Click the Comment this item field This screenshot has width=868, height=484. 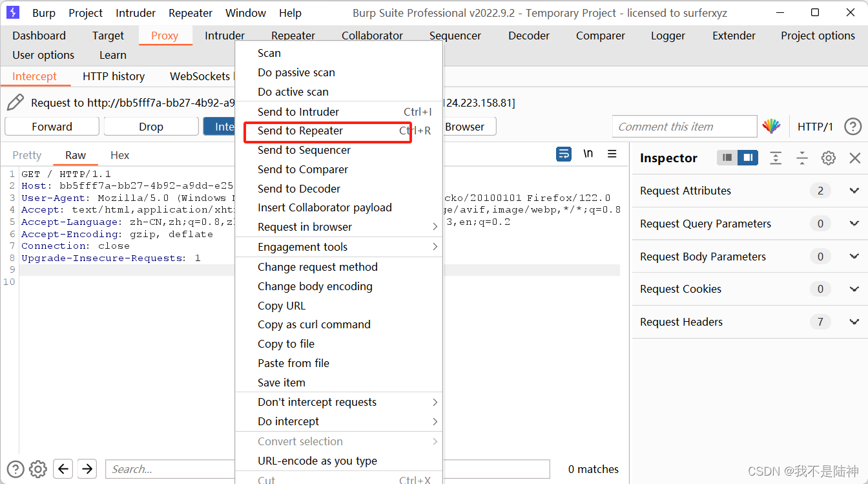click(685, 127)
